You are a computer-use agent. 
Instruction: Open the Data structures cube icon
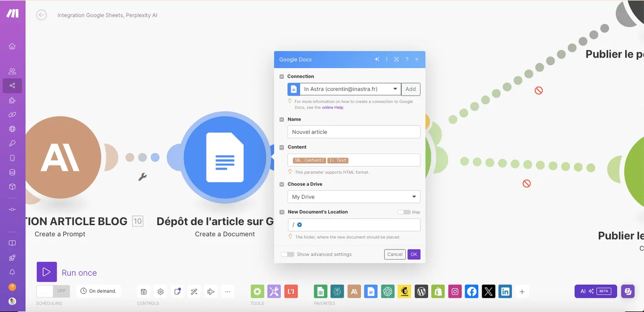(x=12, y=187)
